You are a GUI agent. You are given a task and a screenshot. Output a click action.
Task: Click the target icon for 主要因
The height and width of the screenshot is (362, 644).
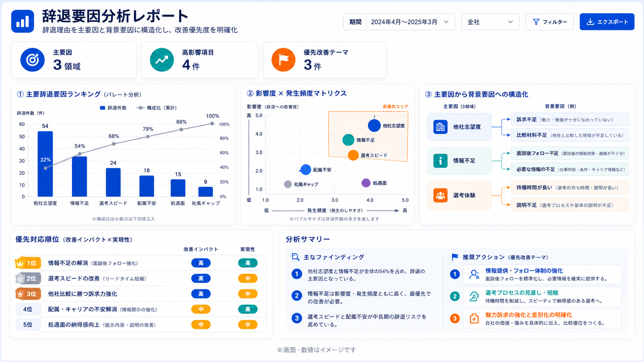pos(32,60)
